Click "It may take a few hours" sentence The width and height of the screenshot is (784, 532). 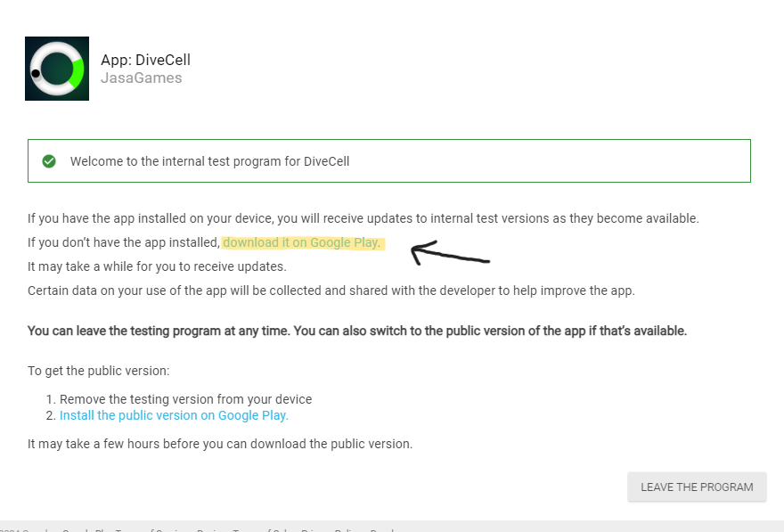pos(220,444)
